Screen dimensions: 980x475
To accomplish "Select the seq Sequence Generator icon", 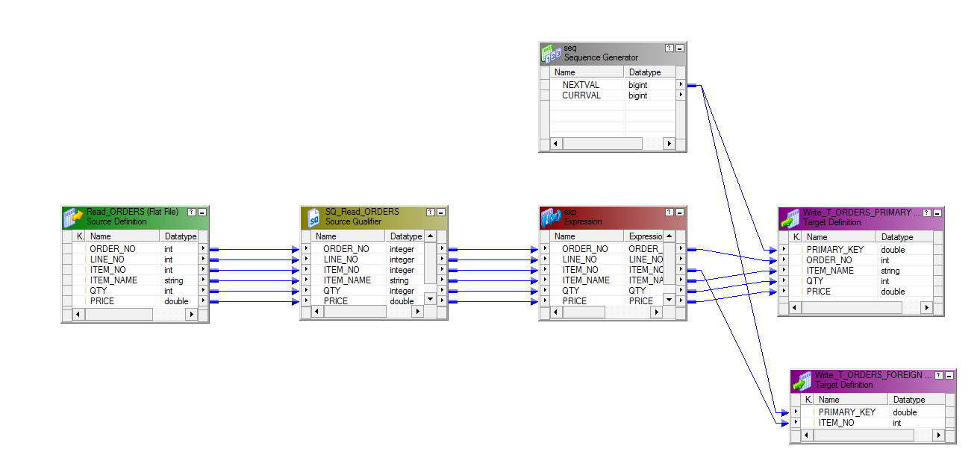I will [551, 53].
